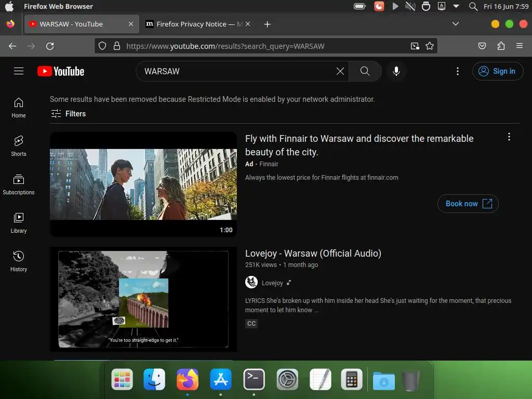Open Finder from the dock
Viewport: 532px width, 399px height.
pyautogui.click(x=154, y=379)
